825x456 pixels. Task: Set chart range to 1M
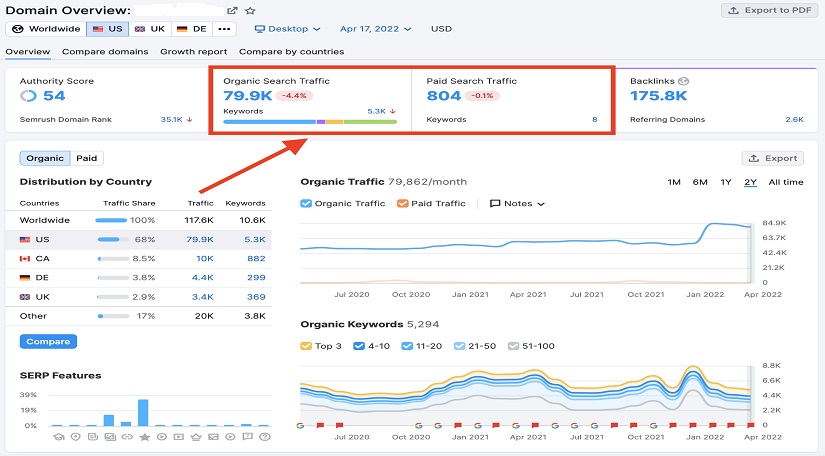pyautogui.click(x=674, y=182)
